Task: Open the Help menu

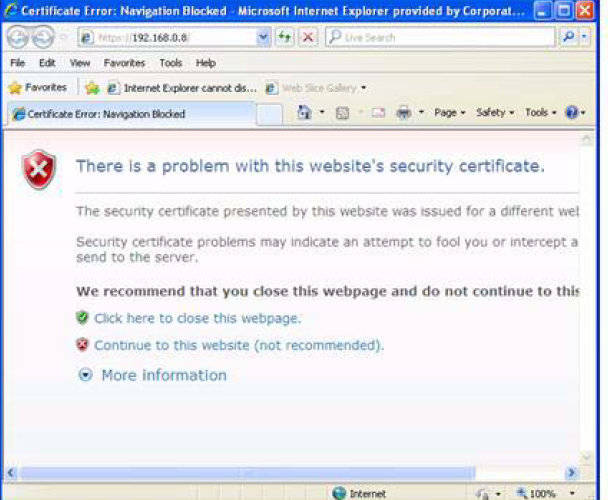Action: (206, 63)
